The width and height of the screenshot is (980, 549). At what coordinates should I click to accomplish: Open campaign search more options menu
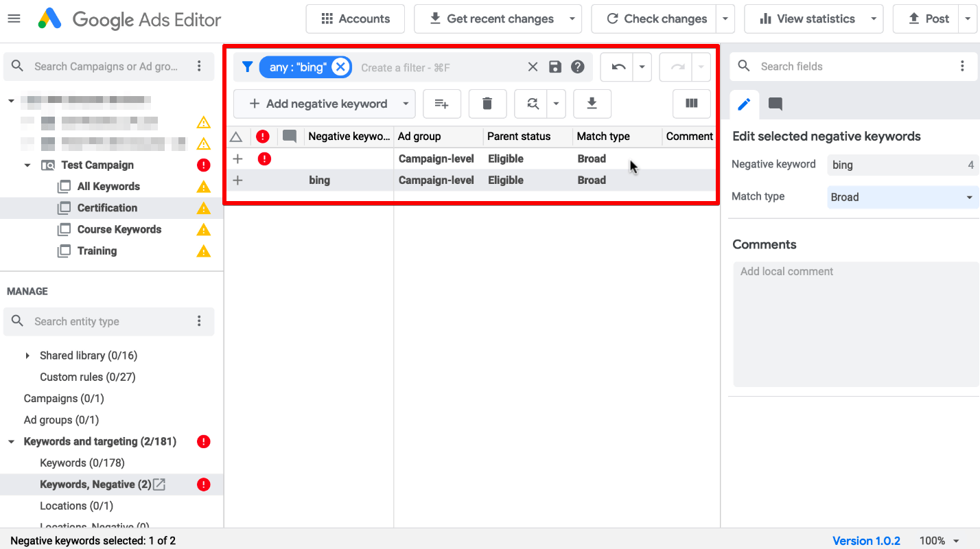click(x=199, y=67)
